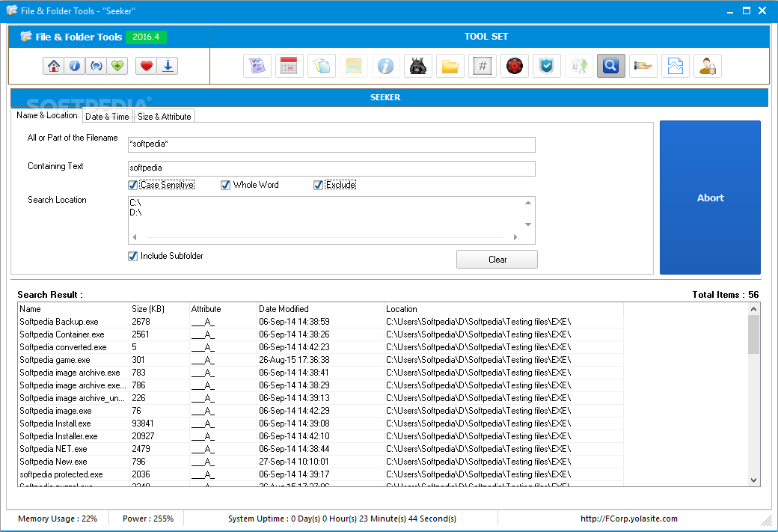Open the hash (#) tool icon
778x532 pixels.
(483, 66)
